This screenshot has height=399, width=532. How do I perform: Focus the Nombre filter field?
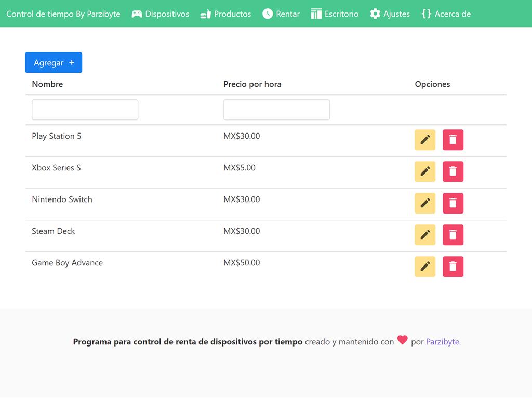click(85, 110)
